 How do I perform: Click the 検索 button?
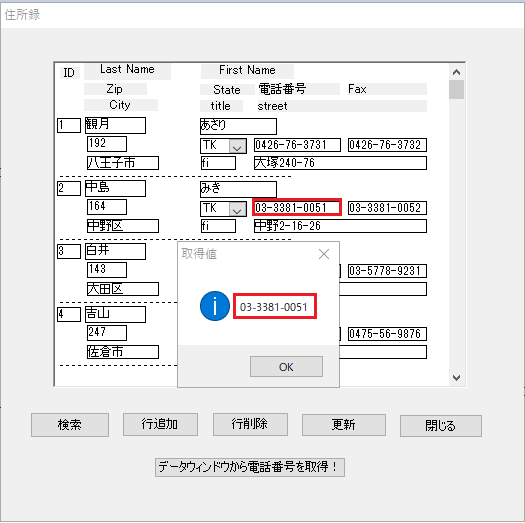tap(70, 425)
